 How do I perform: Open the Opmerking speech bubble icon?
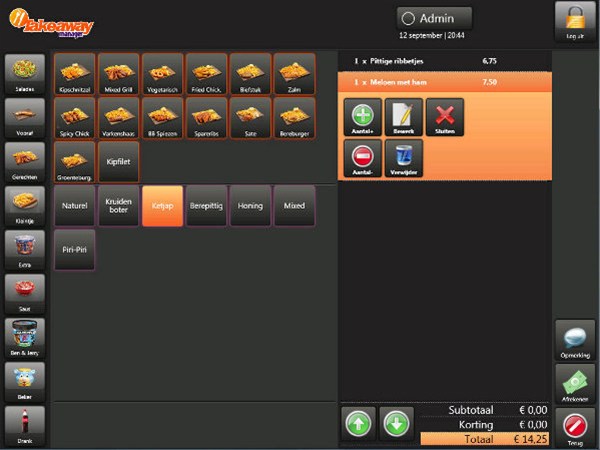tap(575, 339)
